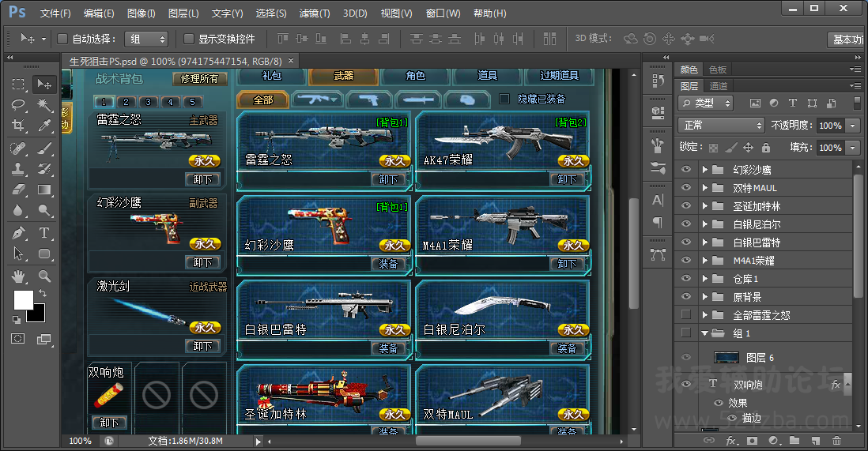Select the Rounded Rectangle shape tool

pyautogui.click(x=43, y=254)
